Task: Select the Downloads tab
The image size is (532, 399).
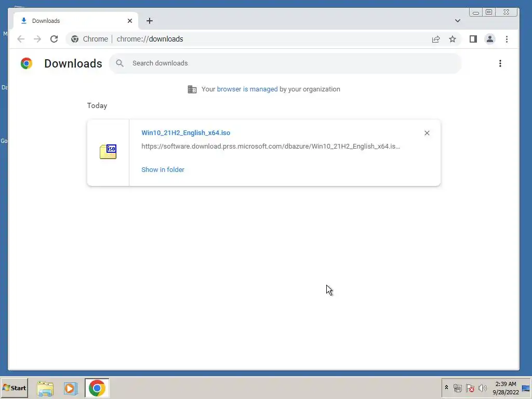Action: [76, 21]
